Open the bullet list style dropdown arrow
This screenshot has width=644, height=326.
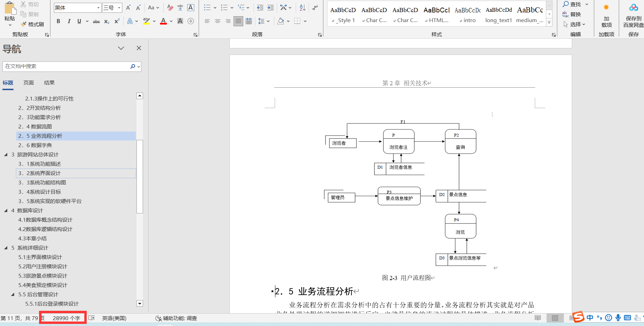[215, 8]
